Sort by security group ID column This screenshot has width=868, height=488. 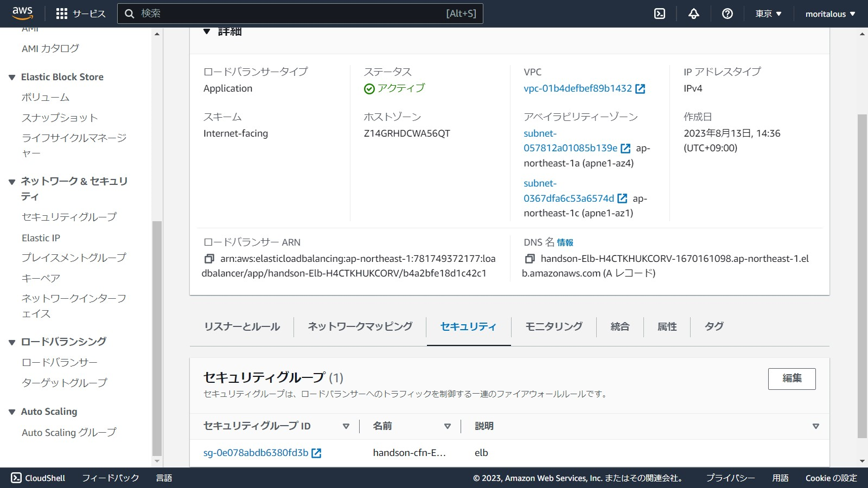(x=346, y=426)
